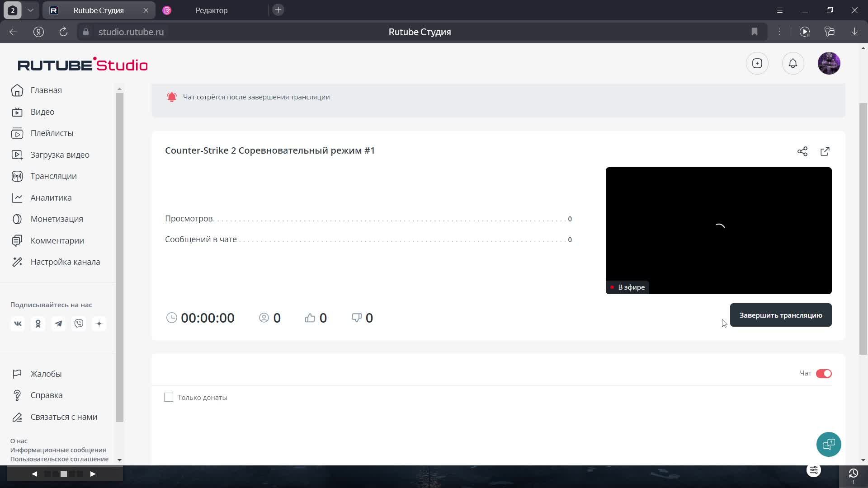This screenshot has height=488, width=868.
Task: Open the Жалобы flag icon
Action: click(17, 374)
